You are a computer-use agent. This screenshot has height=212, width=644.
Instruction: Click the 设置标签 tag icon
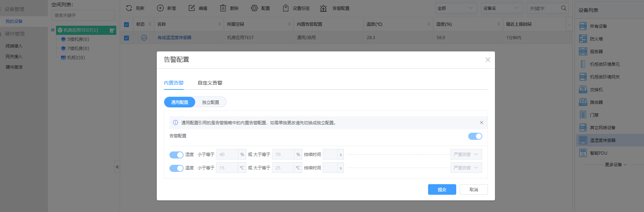coord(286,8)
